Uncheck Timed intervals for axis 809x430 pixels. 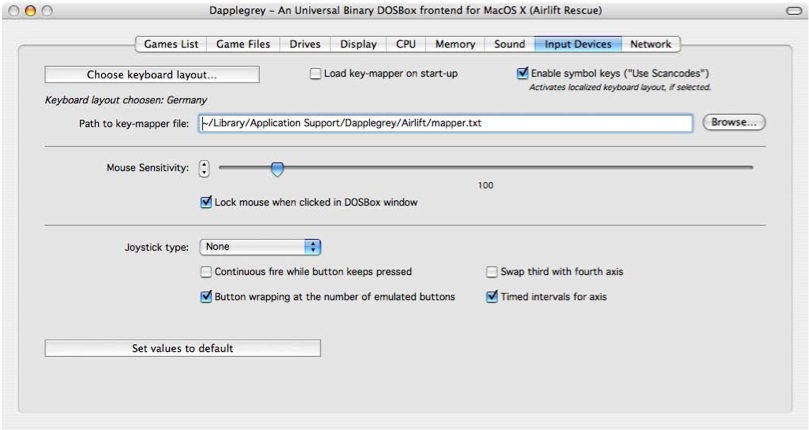tap(492, 297)
